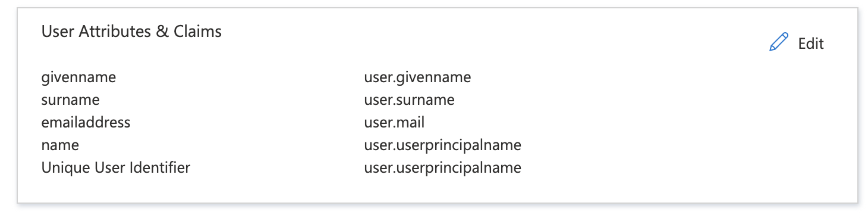Image resolution: width=868 pixels, height=218 pixels.
Task: Select the Unique User Identifier claim
Action: click(116, 168)
